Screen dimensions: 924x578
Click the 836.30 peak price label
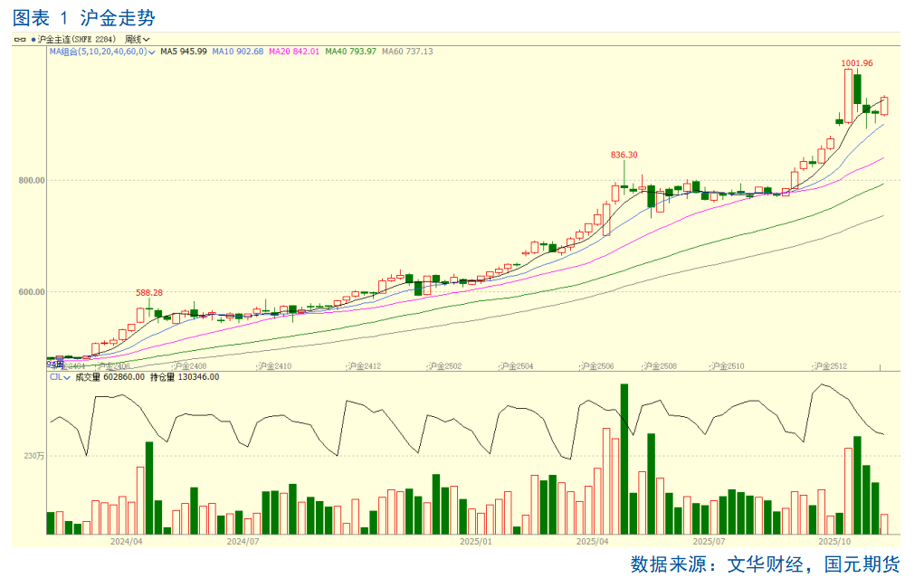pyautogui.click(x=624, y=155)
